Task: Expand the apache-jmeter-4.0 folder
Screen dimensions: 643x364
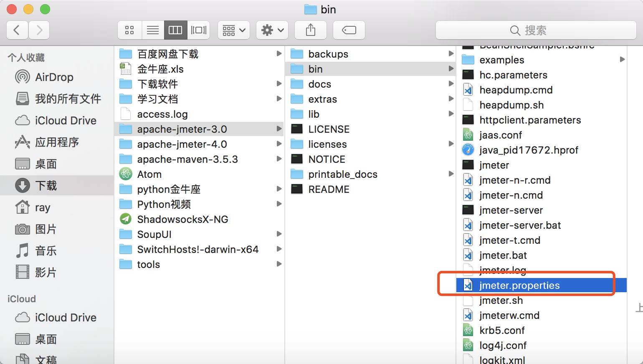Action: 279,144
